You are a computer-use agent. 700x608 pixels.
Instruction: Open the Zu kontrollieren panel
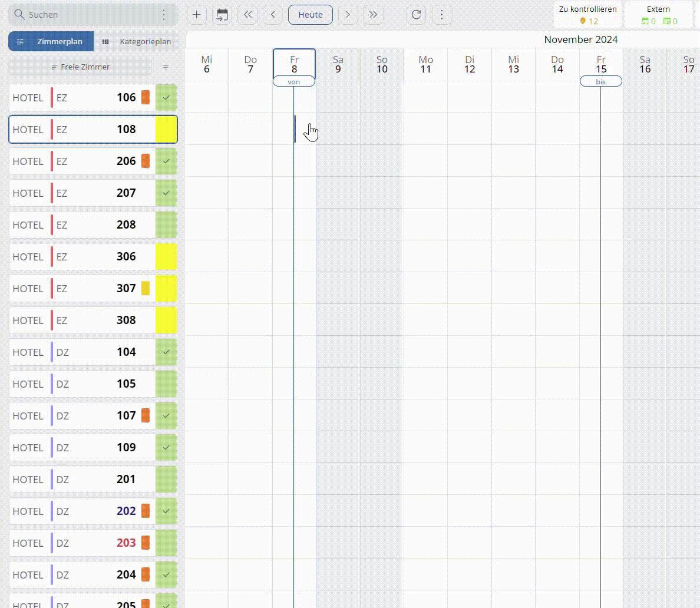[x=587, y=15]
